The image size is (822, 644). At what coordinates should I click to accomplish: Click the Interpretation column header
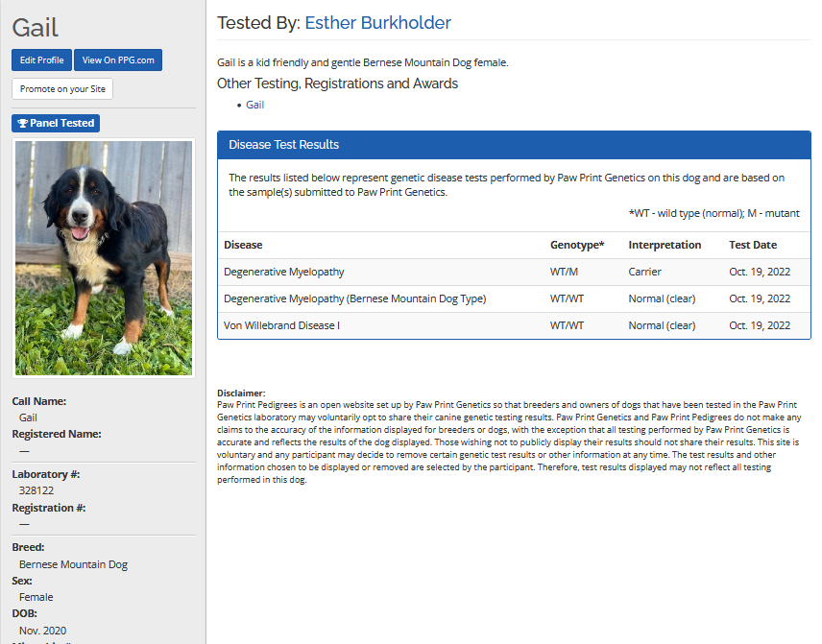tap(665, 245)
